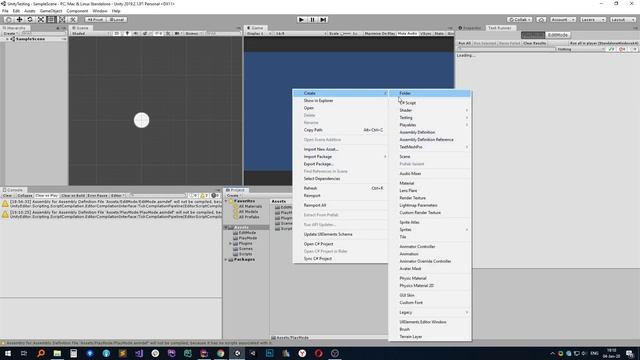The height and width of the screenshot is (360, 640).
Task: Toggle Collapse in Console
Action: (24, 196)
